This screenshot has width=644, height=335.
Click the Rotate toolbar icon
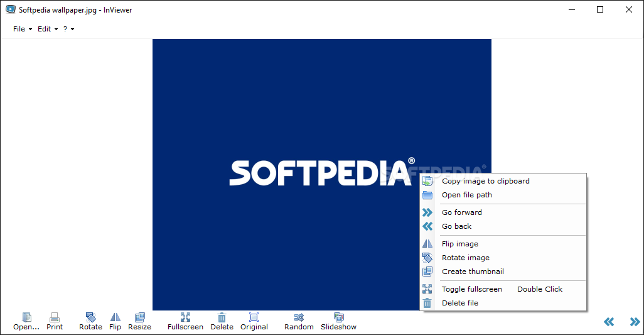coord(90,321)
